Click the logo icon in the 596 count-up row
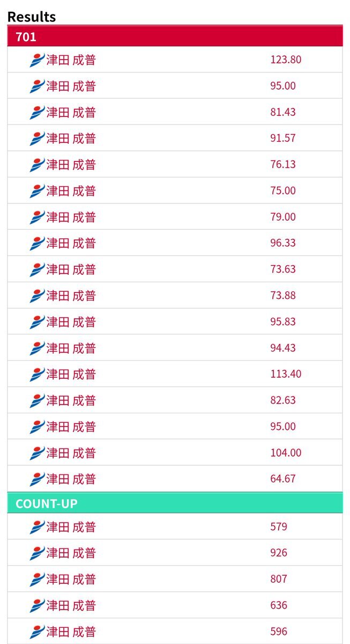This screenshot has width=350, height=644. [37, 632]
